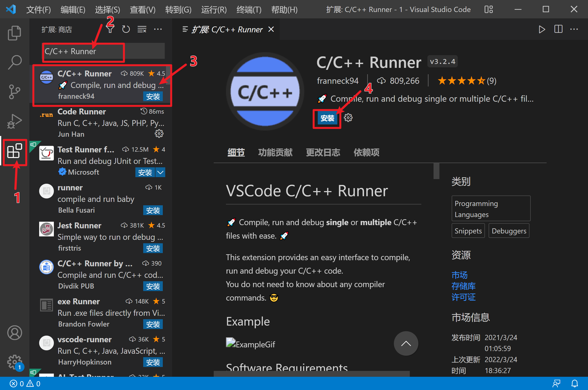The image size is (588, 390).
Task: Open the Manage gear icon bottom left
Action: [14, 363]
